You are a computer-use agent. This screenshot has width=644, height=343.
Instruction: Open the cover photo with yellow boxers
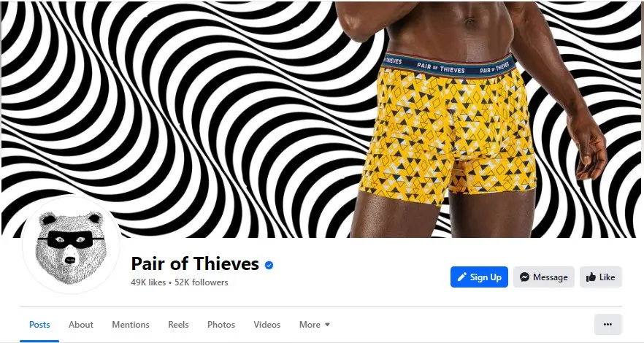tap(322, 119)
